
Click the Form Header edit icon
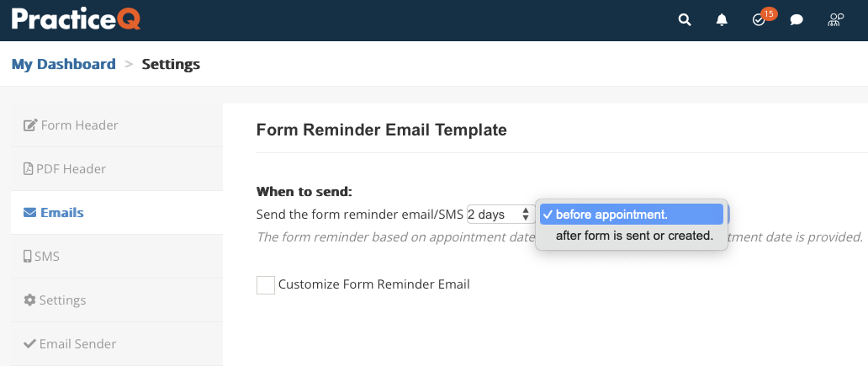click(x=30, y=125)
